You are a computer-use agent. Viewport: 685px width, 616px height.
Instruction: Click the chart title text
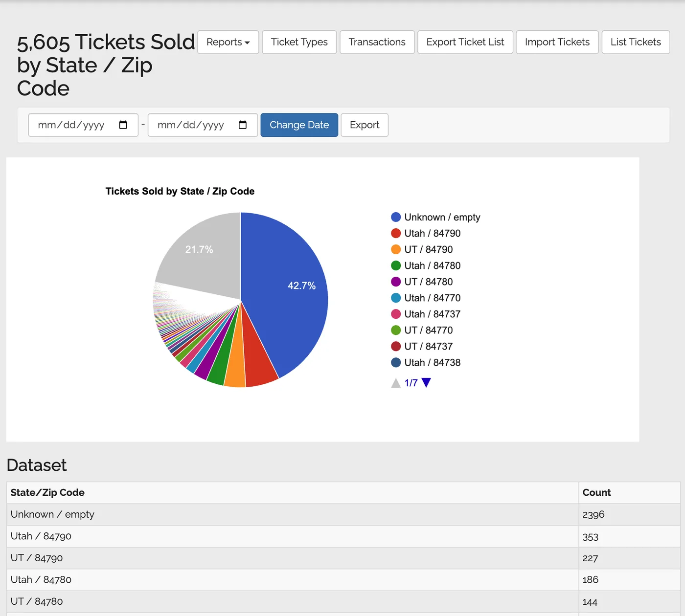coord(180,191)
